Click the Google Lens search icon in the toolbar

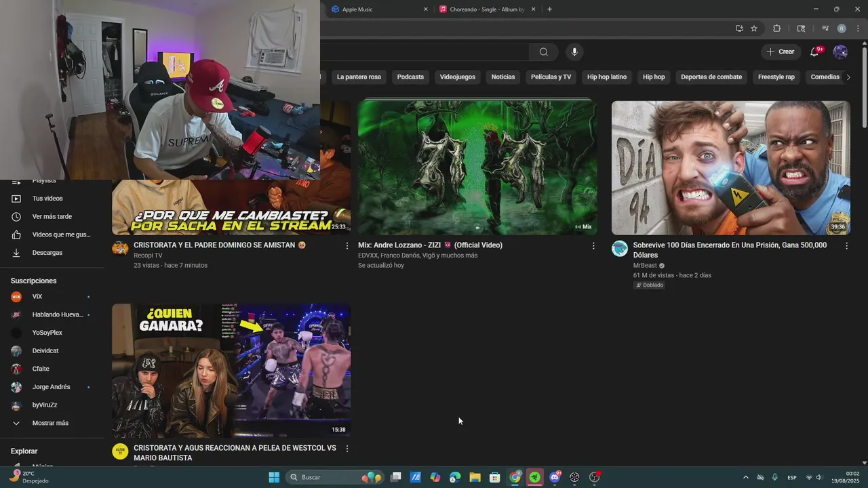tap(801, 28)
